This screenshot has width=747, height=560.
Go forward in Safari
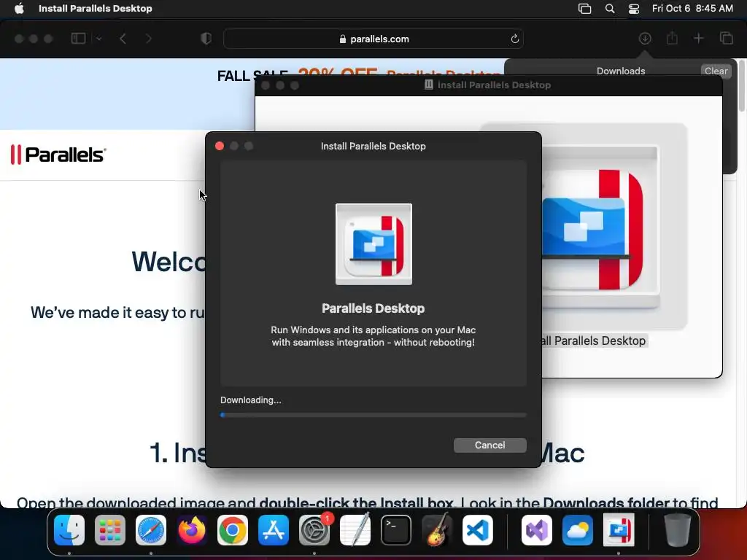click(x=149, y=39)
